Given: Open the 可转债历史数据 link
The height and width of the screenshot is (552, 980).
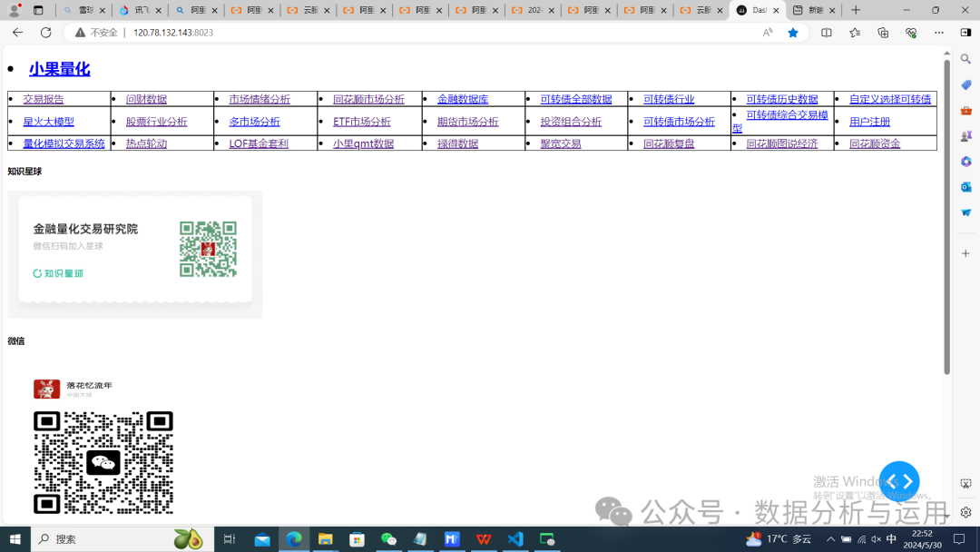Looking at the screenshot, I should click(x=782, y=99).
